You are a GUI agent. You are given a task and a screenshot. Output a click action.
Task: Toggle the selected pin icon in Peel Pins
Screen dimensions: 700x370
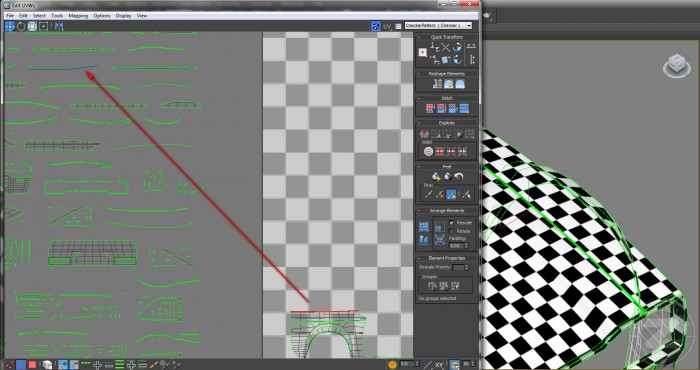(451, 194)
